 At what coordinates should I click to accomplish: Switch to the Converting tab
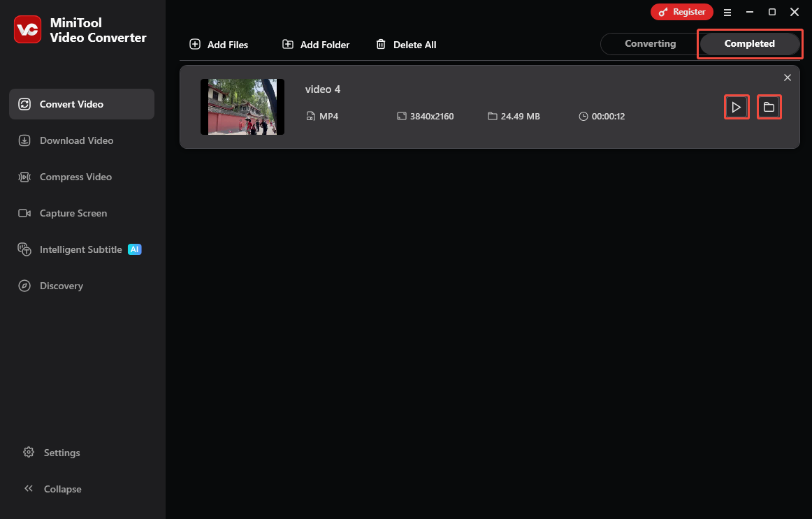click(649, 43)
